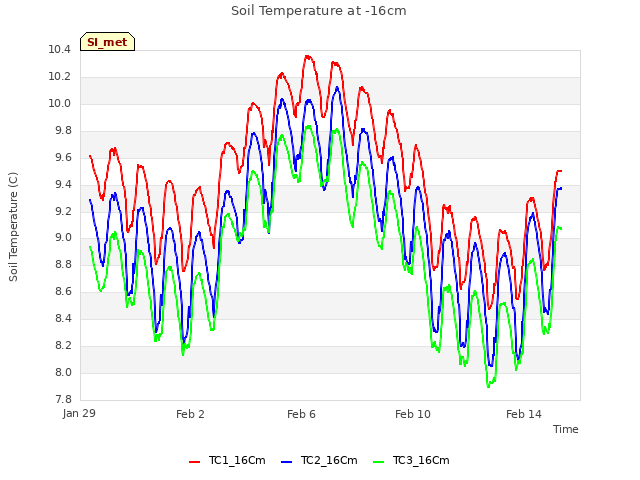
Task: Toggle the TC3_16Cm legend entry
Action: [411, 460]
